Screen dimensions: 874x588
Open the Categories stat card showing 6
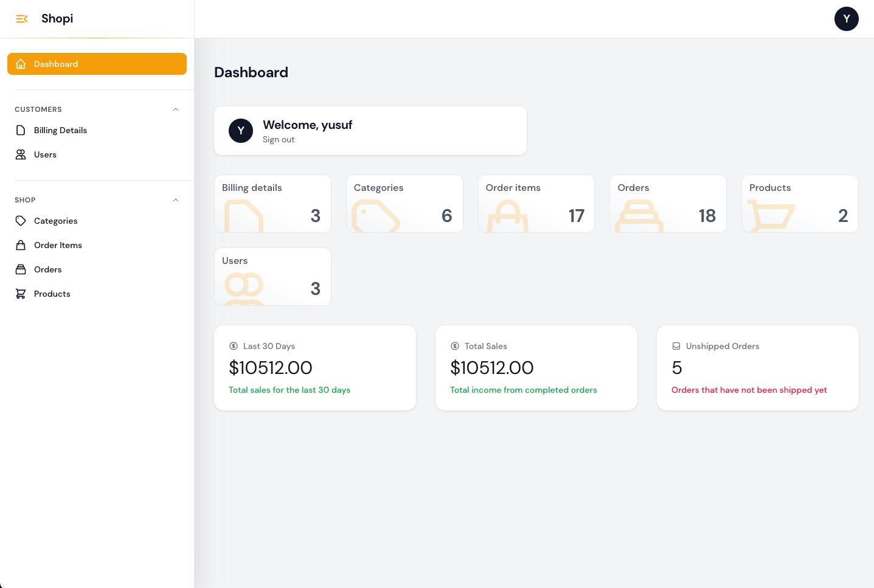[x=404, y=204]
